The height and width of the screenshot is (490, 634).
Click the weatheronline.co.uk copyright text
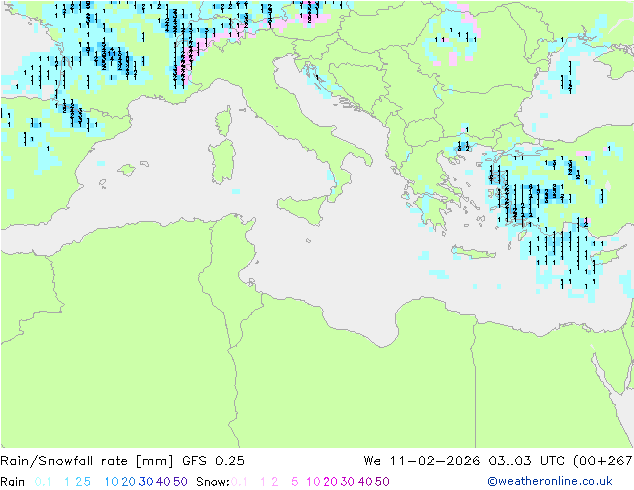(x=550, y=481)
